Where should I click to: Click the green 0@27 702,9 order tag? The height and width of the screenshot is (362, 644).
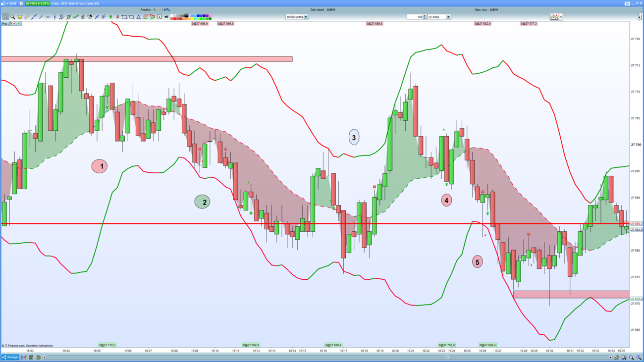(447, 345)
